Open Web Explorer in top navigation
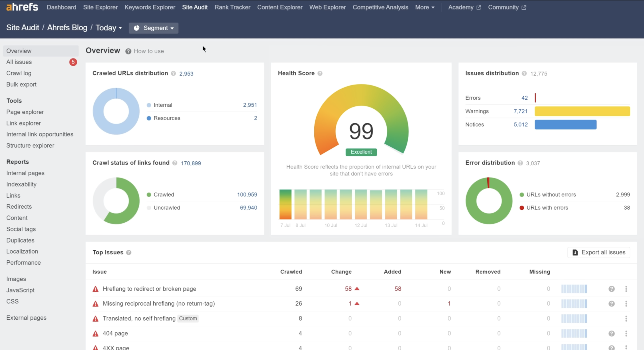644x350 pixels. coord(328,7)
